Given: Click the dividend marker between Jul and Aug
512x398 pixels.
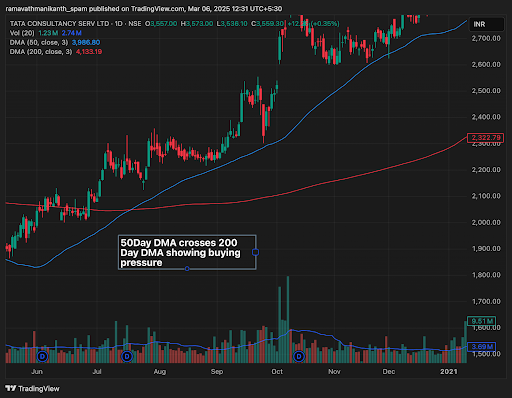Looking at the screenshot, I should pos(127,356).
